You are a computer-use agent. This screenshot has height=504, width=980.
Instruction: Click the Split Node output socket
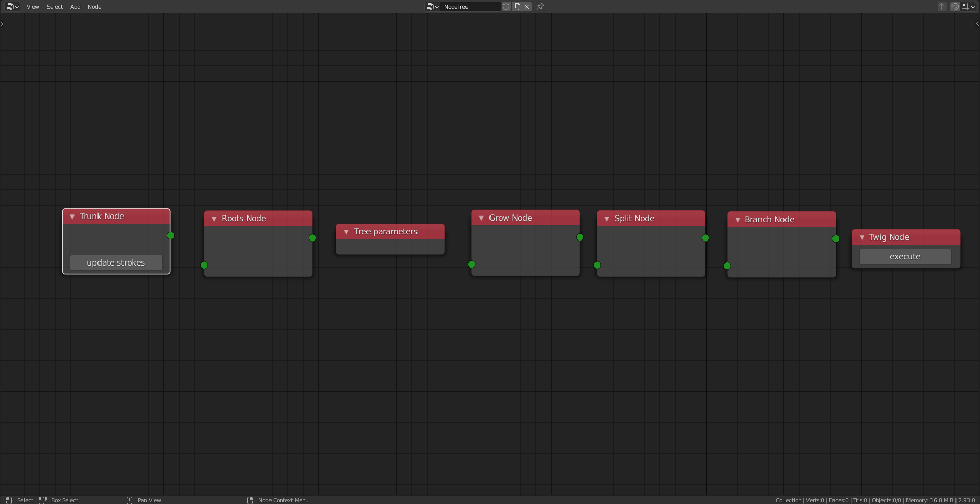point(705,237)
